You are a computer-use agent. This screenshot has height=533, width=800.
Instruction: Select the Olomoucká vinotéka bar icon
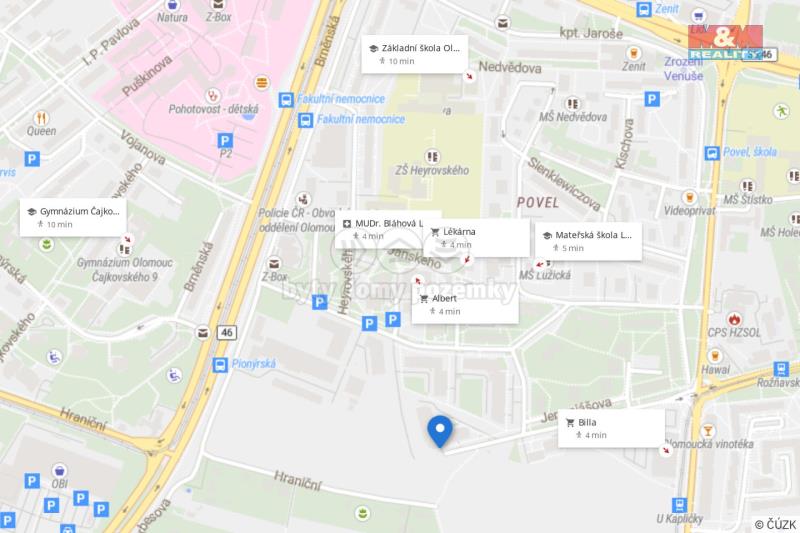708,430
